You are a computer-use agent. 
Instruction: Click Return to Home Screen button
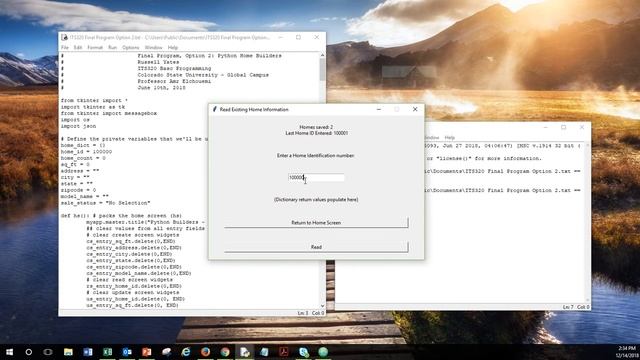[316, 222]
